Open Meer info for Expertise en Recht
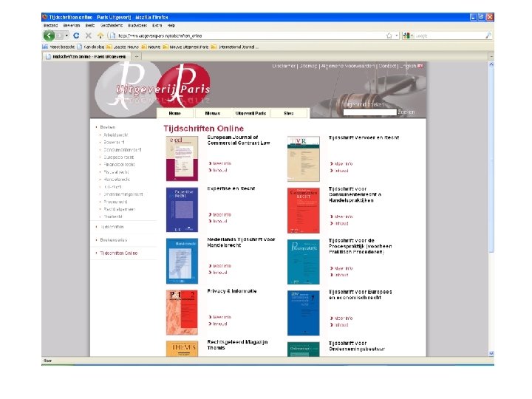532x399 pixels. 222,215
